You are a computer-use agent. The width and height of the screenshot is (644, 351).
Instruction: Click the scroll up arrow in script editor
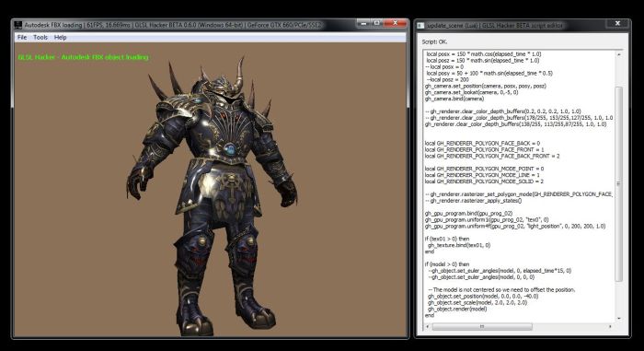[x=618, y=54]
